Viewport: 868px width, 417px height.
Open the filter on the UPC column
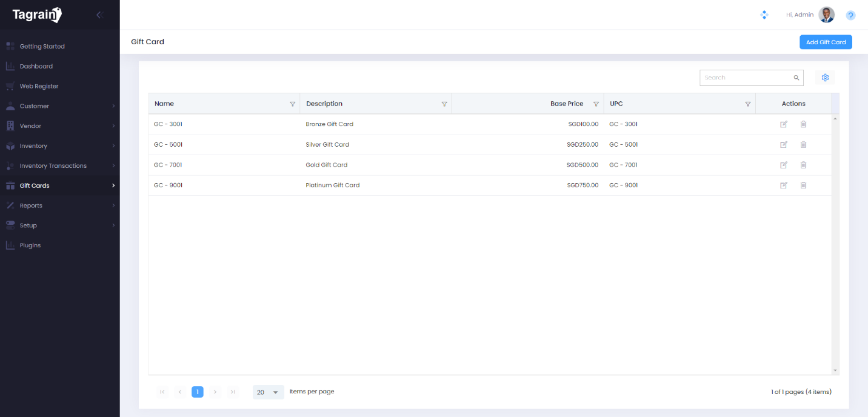pos(748,103)
